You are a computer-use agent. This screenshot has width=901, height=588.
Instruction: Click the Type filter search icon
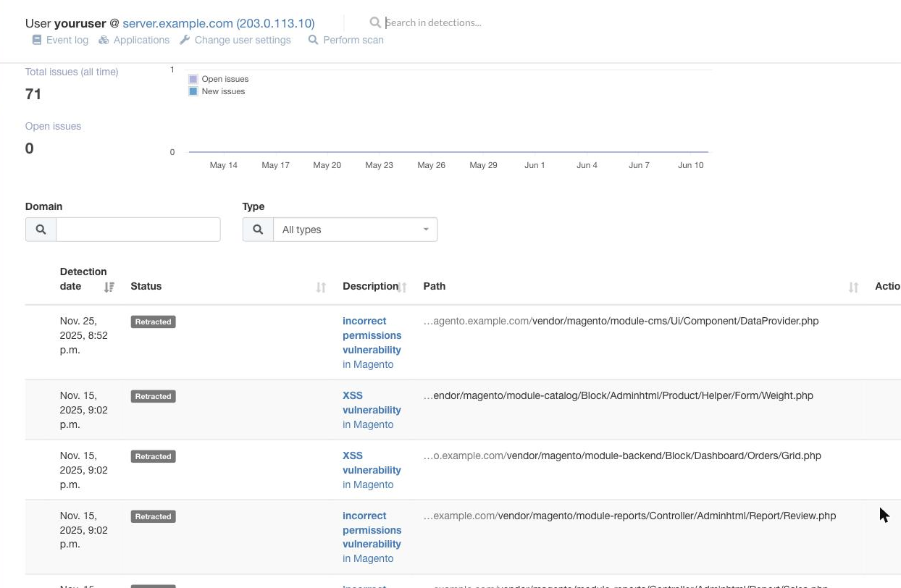[258, 230]
